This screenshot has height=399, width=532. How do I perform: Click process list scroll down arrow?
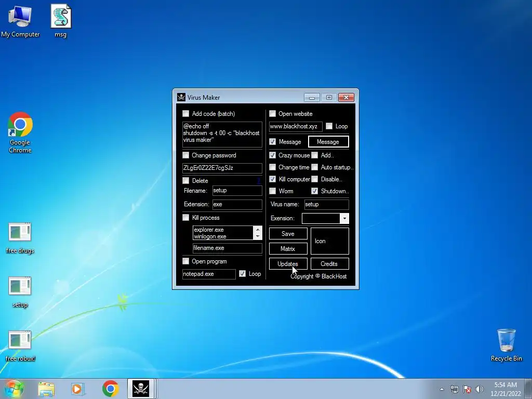(258, 236)
